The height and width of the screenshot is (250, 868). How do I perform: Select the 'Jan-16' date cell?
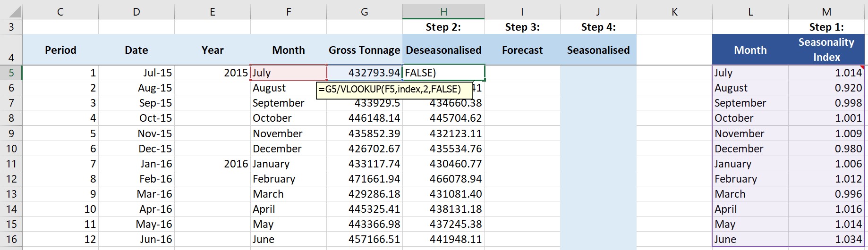point(136,164)
